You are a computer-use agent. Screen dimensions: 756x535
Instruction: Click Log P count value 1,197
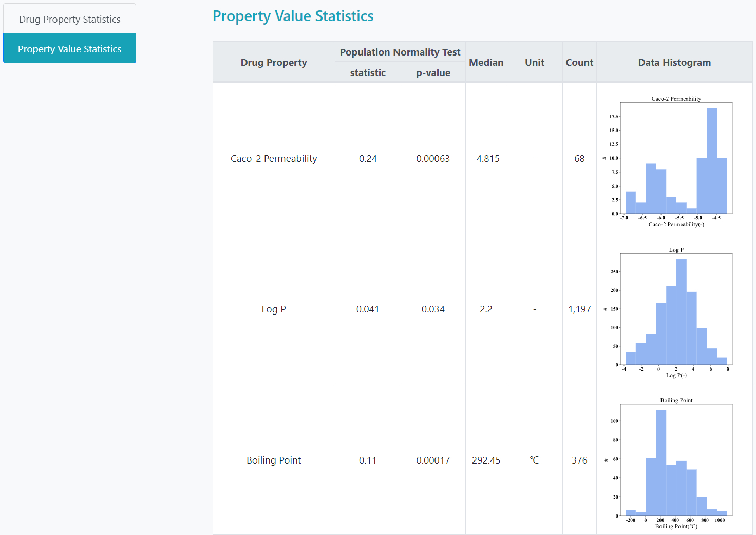[579, 309]
